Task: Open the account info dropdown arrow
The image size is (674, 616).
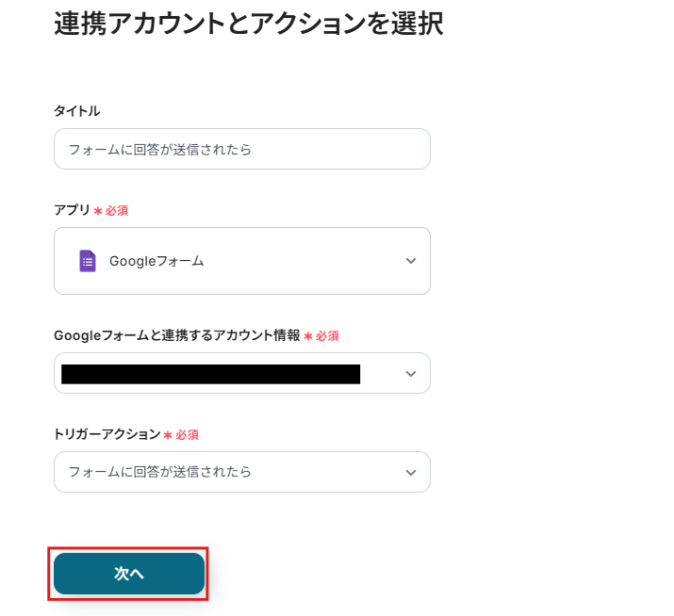Action: 410,374
